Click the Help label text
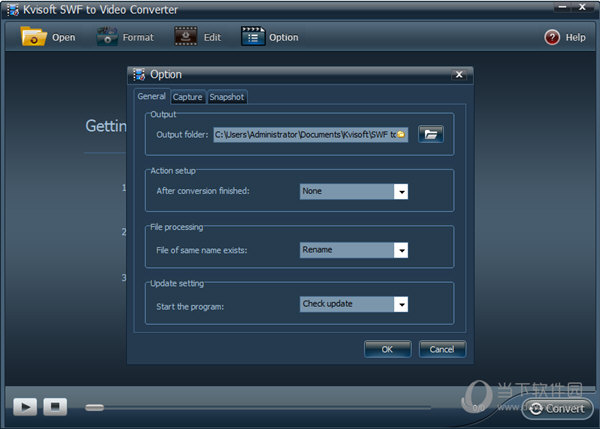 (x=576, y=38)
